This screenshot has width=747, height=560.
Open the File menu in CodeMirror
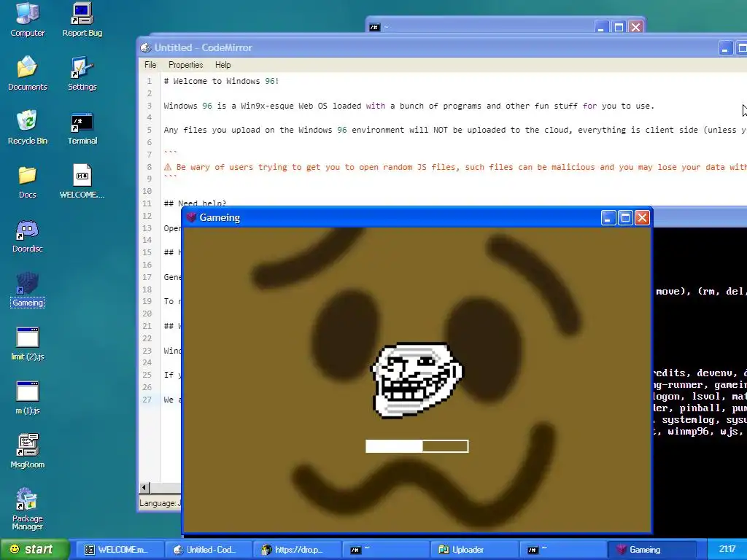coord(150,65)
